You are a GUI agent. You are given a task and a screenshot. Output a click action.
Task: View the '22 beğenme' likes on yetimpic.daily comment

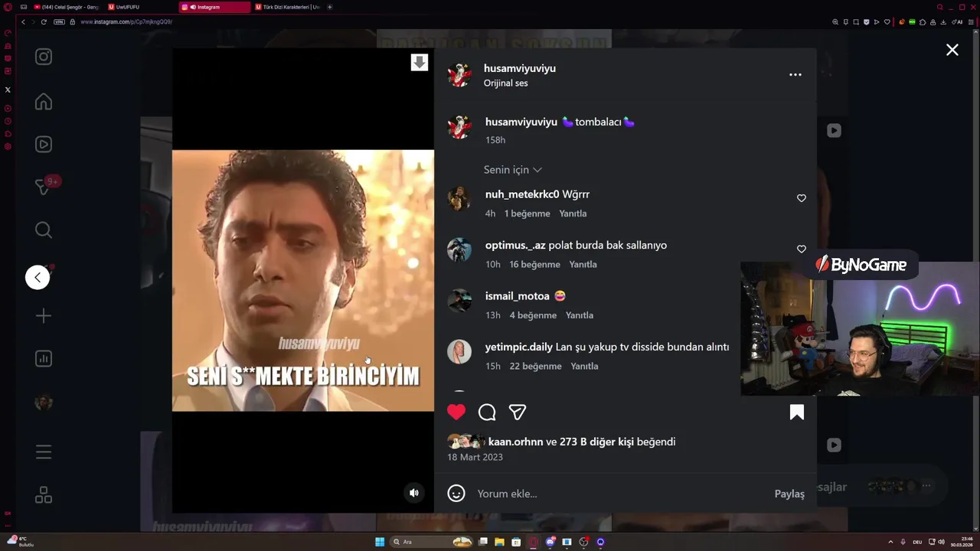[535, 366]
